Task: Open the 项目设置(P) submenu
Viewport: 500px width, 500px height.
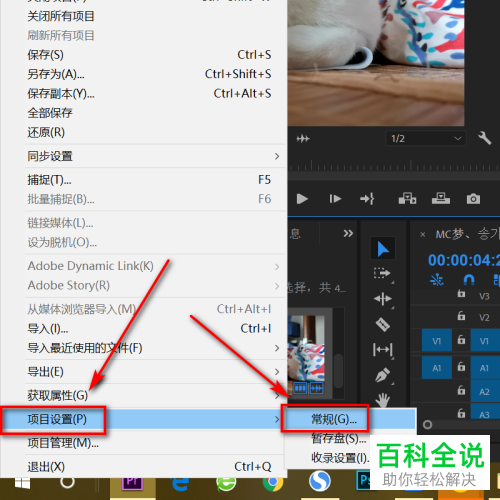Action: coord(143,419)
